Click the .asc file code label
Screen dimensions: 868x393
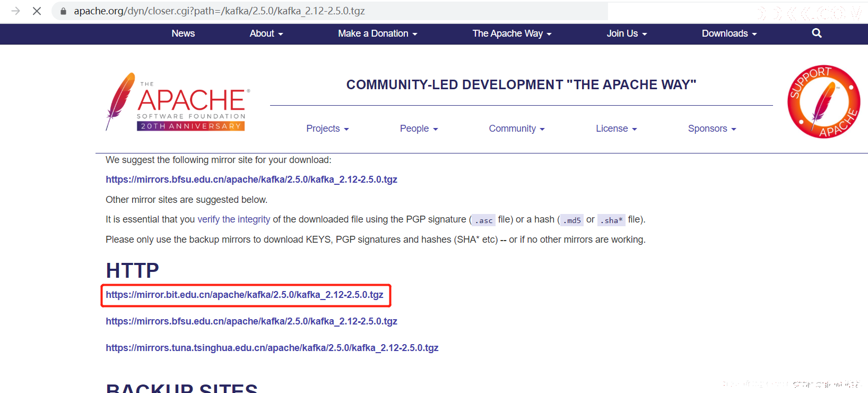[x=483, y=220]
